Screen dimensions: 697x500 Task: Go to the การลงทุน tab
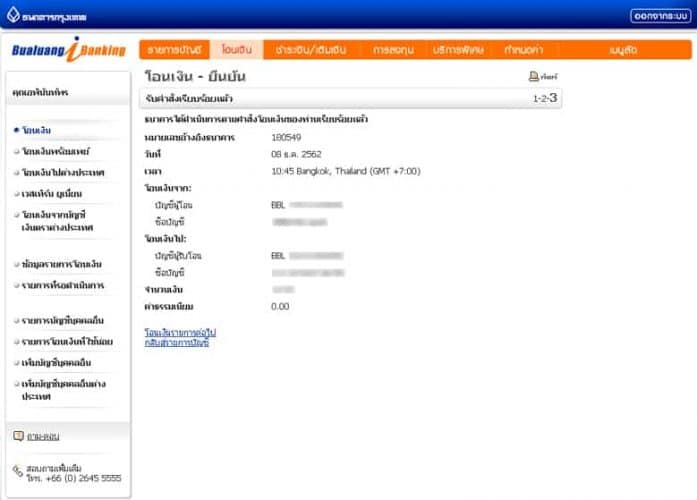tap(394, 49)
